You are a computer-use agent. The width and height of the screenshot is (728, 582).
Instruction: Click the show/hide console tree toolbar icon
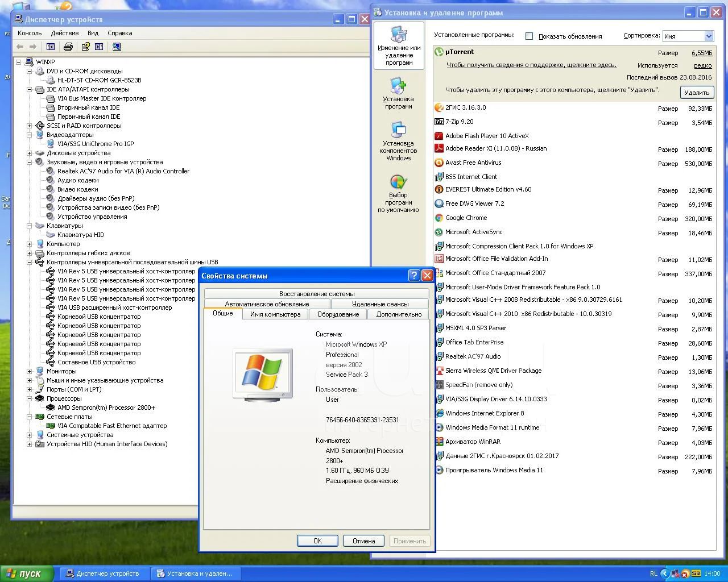(x=51, y=47)
